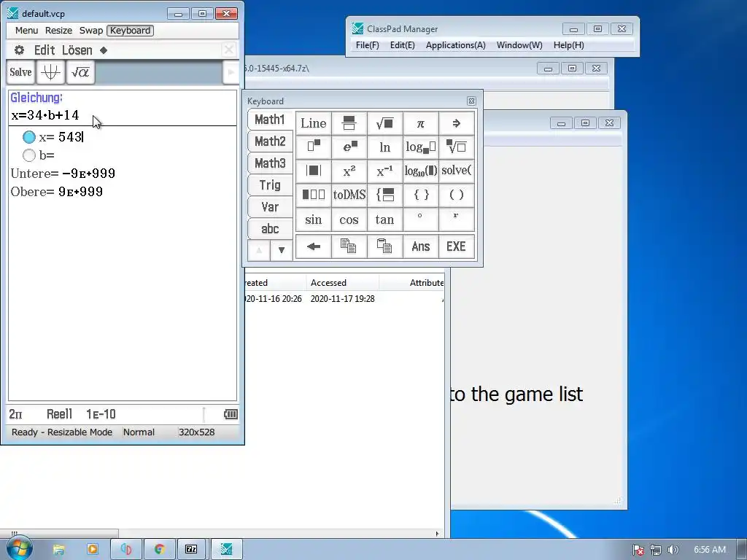This screenshot has height=560, width=747.
Task: Click the Obere upper bound value
Action: (80, 192)
